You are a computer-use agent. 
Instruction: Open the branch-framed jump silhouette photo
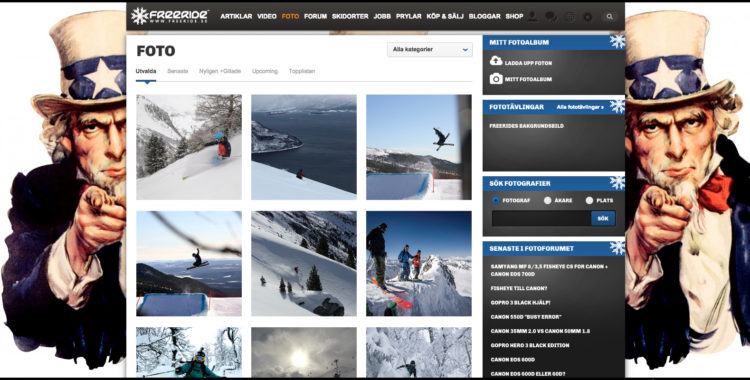click(189, 263)
